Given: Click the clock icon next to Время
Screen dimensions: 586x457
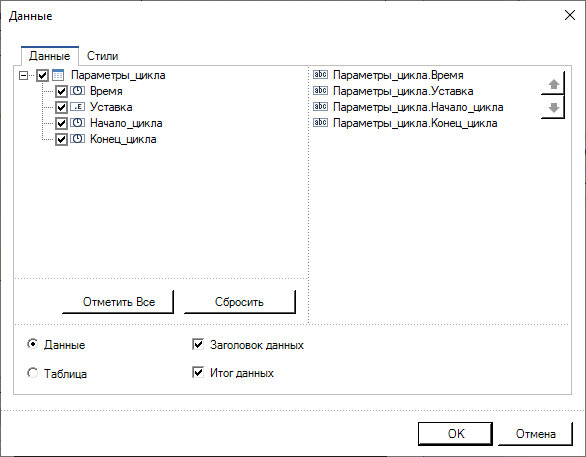Looking at the screenshot, I should pyautogui.click(x=77, y=91).
